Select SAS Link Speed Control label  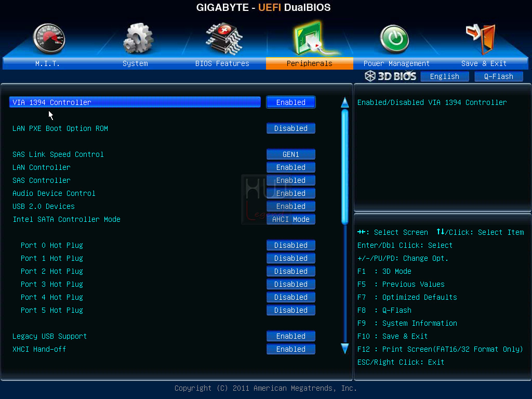[x=58, y=154]
